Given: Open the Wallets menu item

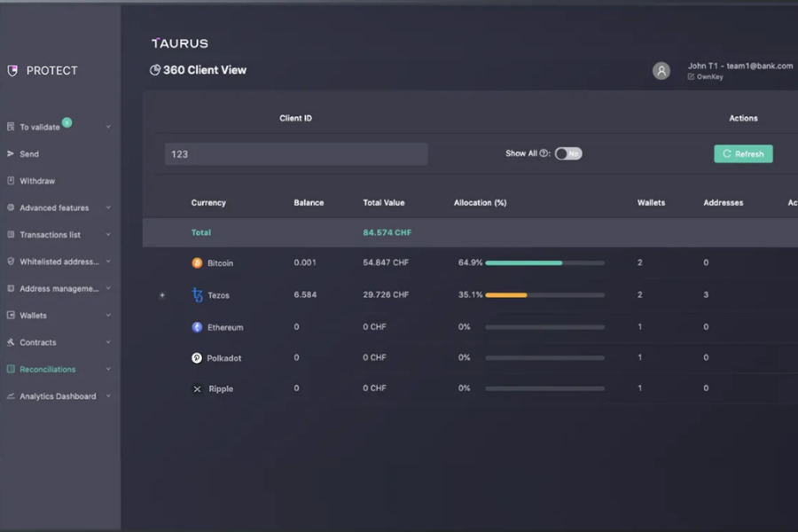Looking at the screenshot, I should 33,316.
